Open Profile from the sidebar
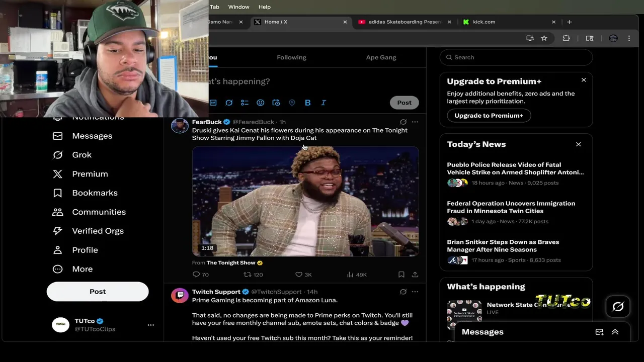This screenshot has width=644, height=362. click(75, 250)
